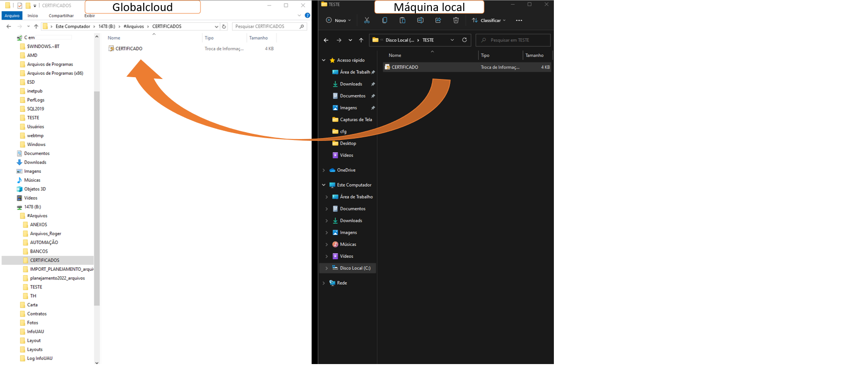
Task: Switch to the Compartilhar ribbon tab
Action: pyautogui.click(x=61, y=16)
